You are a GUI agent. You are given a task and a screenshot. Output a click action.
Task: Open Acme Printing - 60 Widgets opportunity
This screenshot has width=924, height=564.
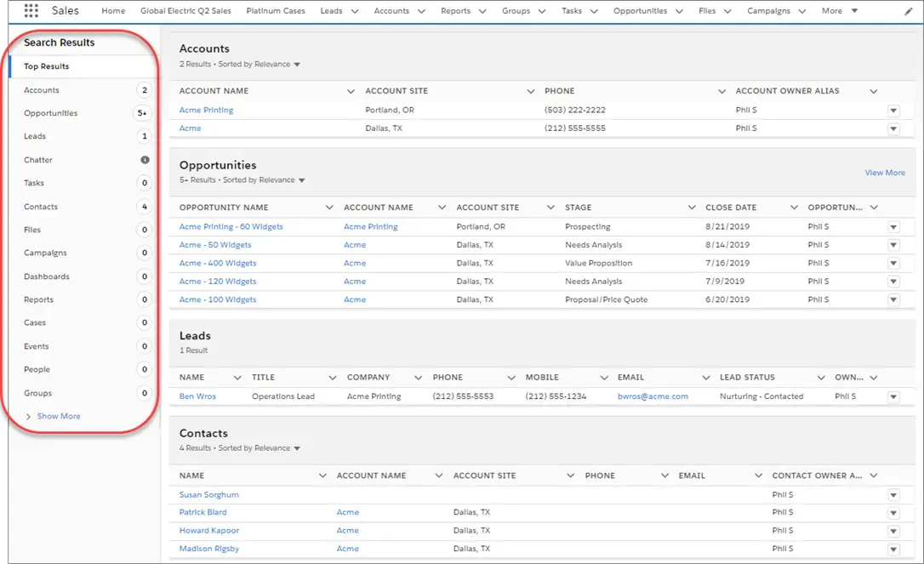tap(231, 227)
